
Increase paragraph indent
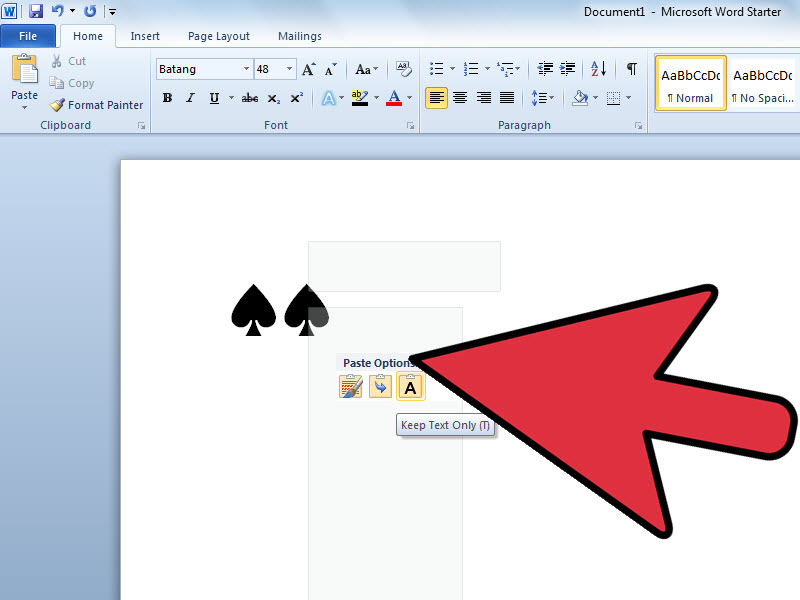point(567,69)
